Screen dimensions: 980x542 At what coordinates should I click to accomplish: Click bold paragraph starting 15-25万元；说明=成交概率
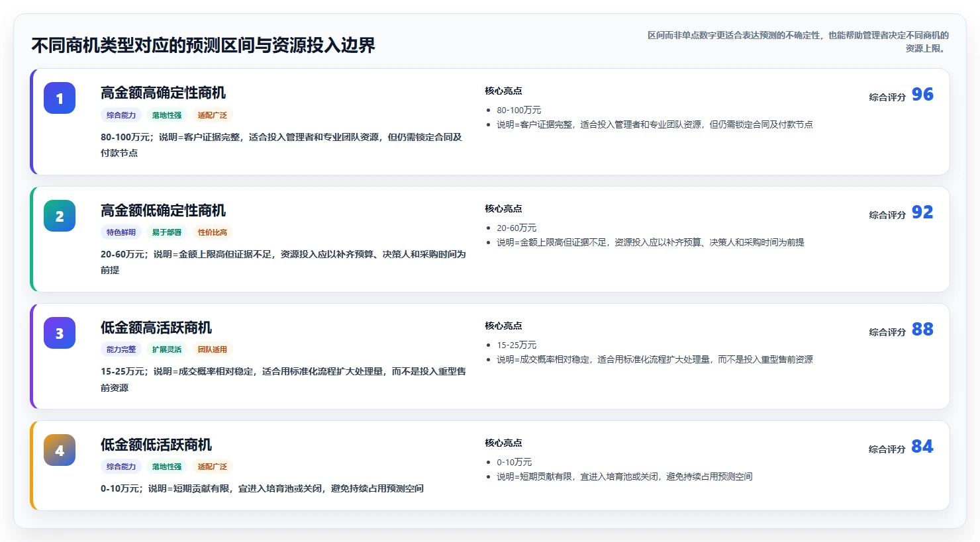coord(283,380)
